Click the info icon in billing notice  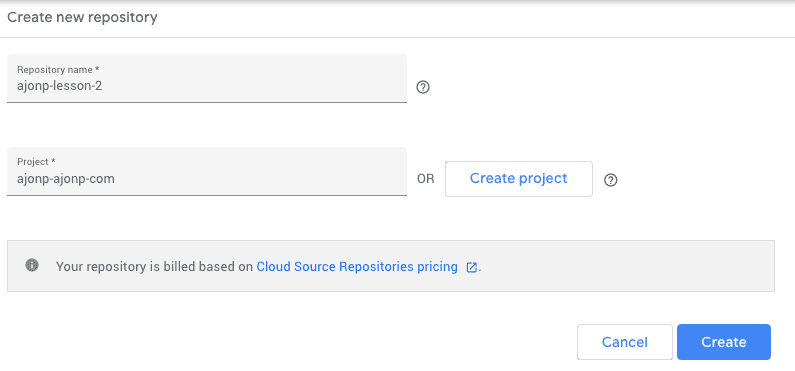coord(32,265)
